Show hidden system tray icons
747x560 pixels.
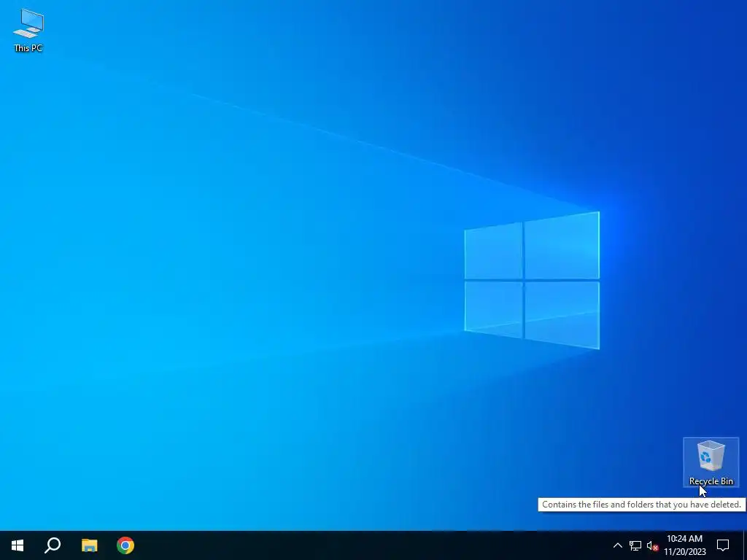pos(617,545)
